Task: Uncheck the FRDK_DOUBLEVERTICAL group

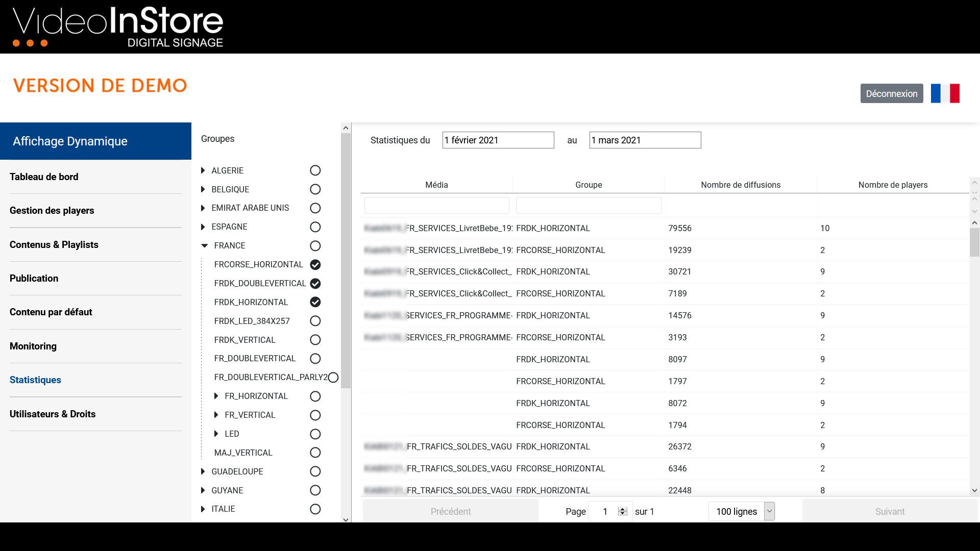Action: point(315,283)
